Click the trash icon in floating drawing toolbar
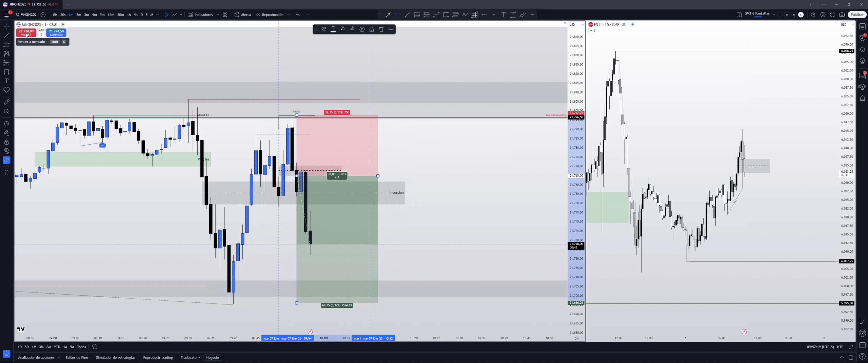The height and width of the screenshot is (363, 868). pyautogui.click(x=381, y=29)
